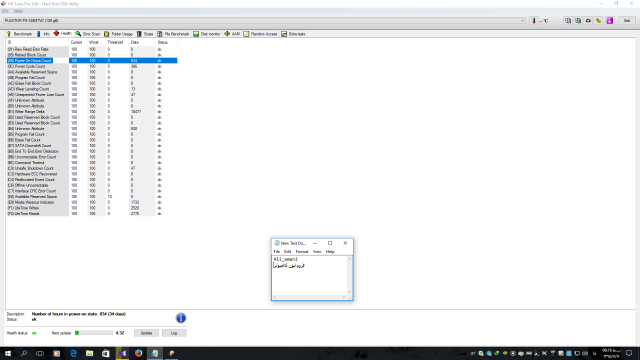This screenshot has height=360, width=640.
Task: Open the Edit menu in Notepad
Action: point(287,252)
